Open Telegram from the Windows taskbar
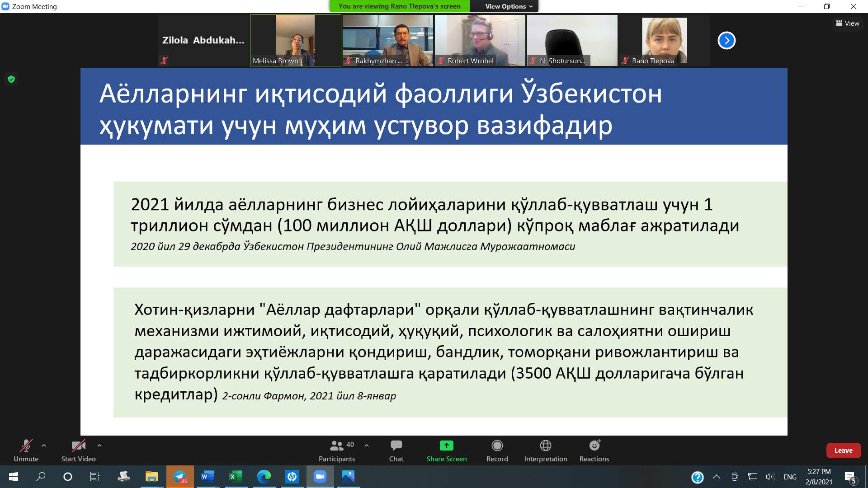The height and width of the screenshot is (488, 868). tap(180, 477)
